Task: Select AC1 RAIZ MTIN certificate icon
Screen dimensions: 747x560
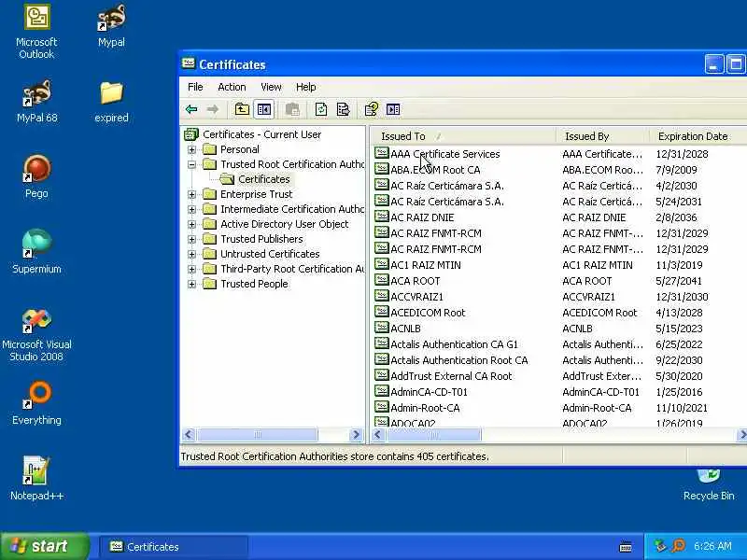Action: click(x=381, y=264)
